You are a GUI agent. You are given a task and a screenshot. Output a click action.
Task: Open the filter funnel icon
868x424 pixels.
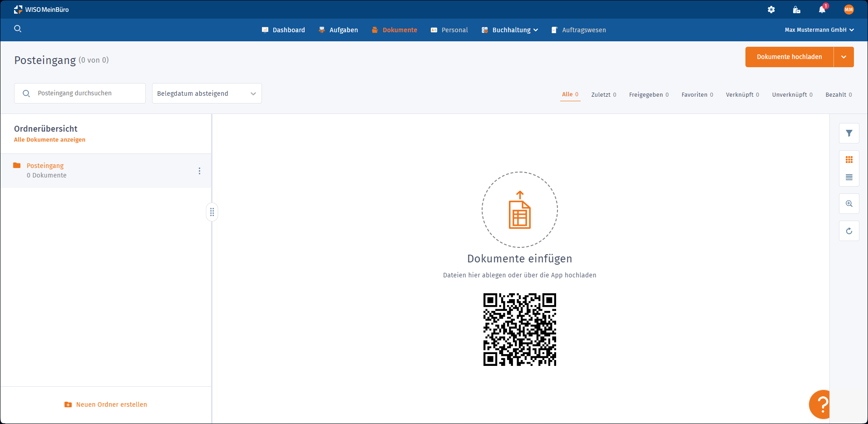click(x=849, y=133)
